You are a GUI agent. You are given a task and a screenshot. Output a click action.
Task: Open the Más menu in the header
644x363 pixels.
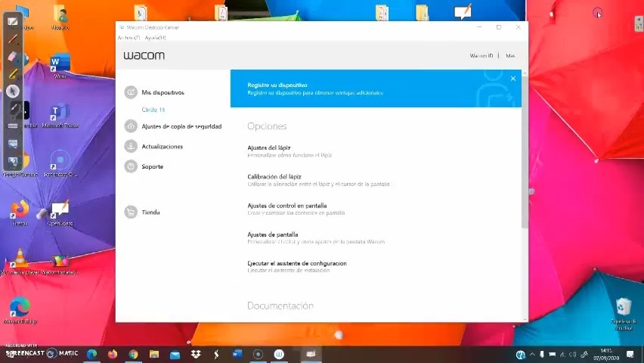[510, 55]
